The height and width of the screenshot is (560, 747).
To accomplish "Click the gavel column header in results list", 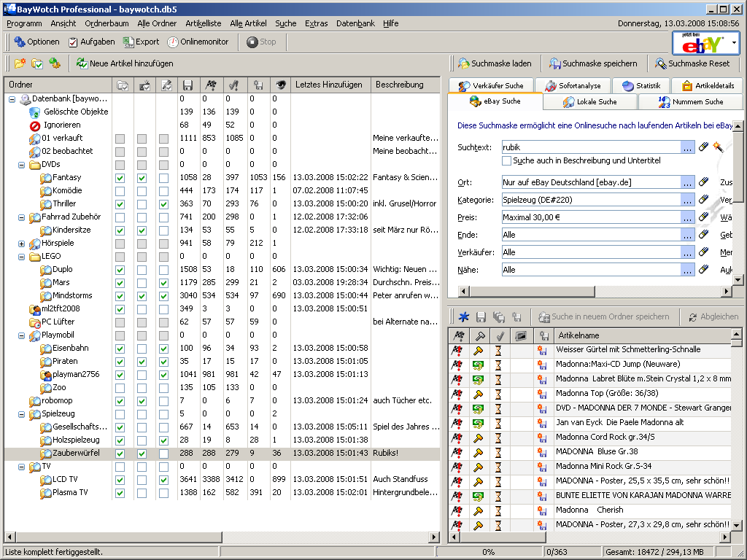I will coord(480,335).
